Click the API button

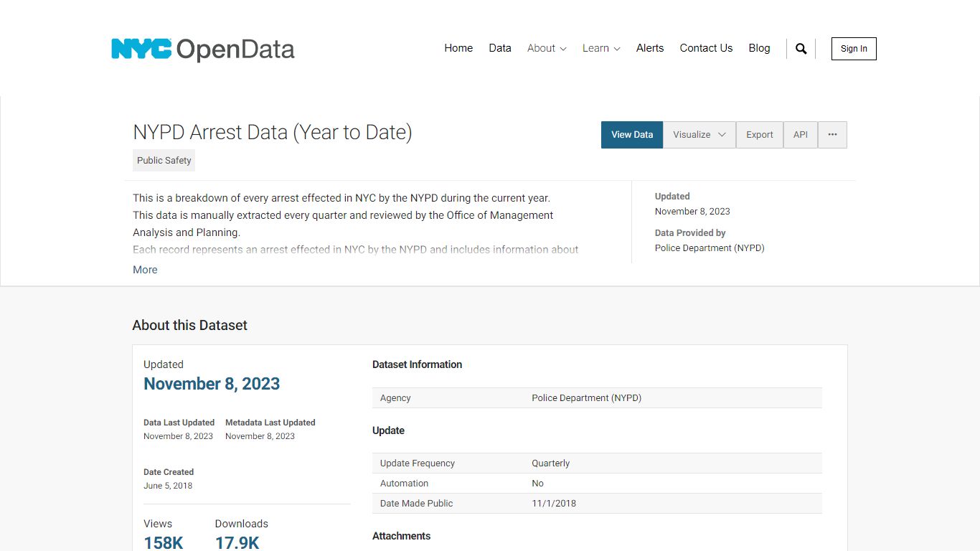click(800, 135)
